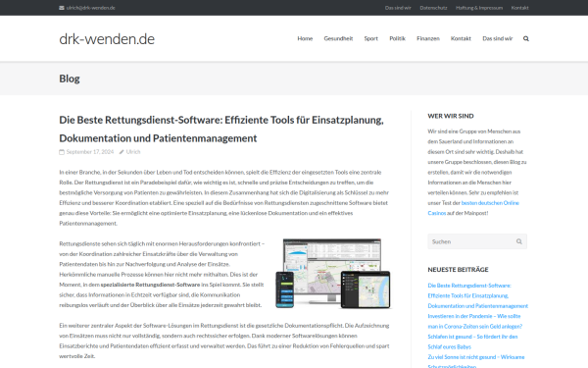Viewport: 588px width, 368px height.
Task: Open recent post 'Die Beste Rettungsdienst-Software'
Action: (477, 296)
